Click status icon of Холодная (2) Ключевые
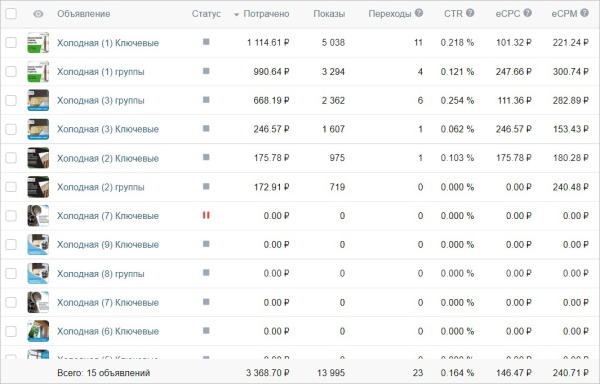 pyautogui.click(x=206, y=157)
